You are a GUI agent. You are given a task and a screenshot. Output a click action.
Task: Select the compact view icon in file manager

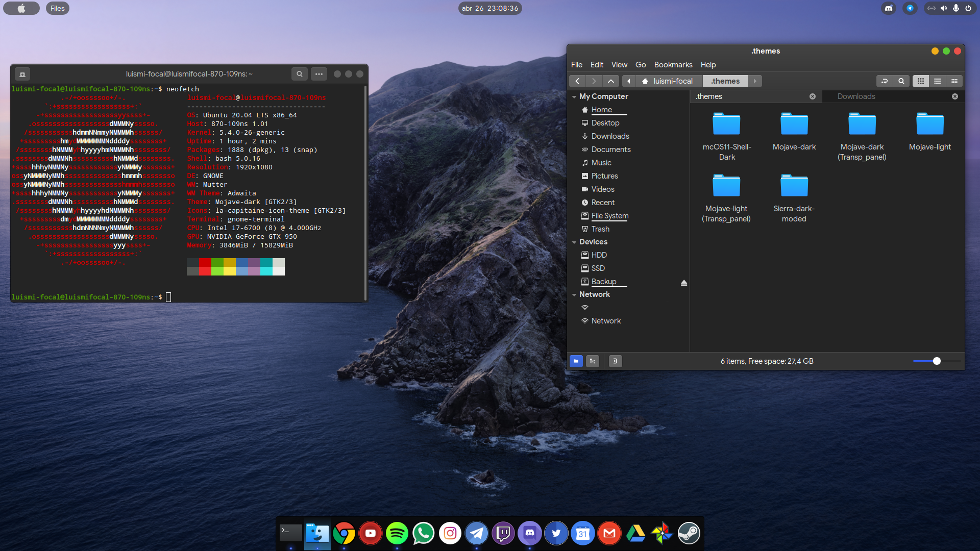coord(954,81)
